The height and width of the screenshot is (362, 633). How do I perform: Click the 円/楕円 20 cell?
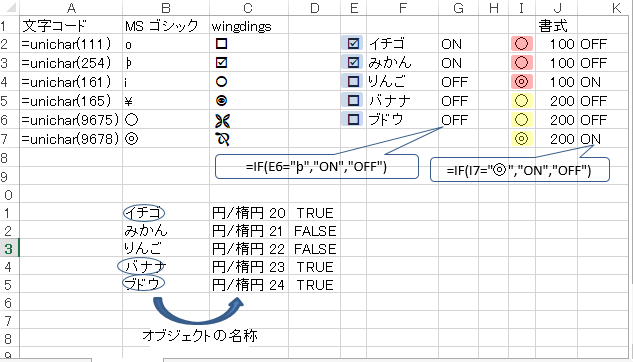point(249,213)
